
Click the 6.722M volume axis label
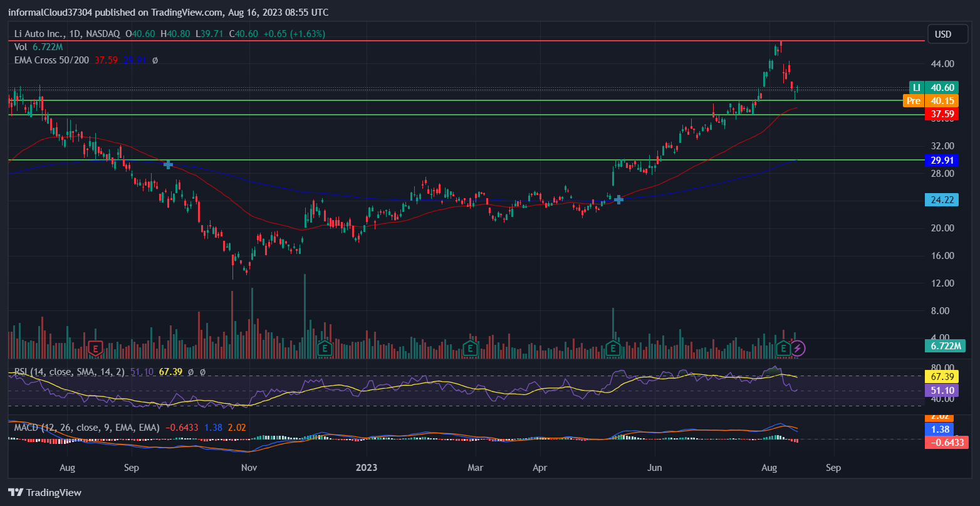pos(945,345)
